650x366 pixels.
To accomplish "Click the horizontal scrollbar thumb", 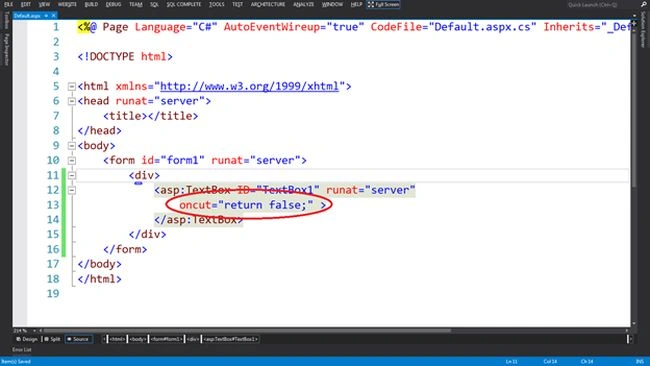I will point(247,331).
